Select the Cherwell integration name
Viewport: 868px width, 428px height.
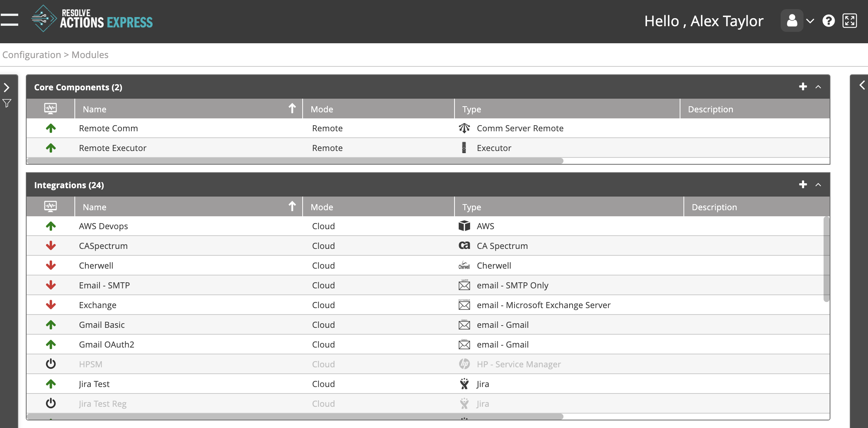[x=96, y=266]
